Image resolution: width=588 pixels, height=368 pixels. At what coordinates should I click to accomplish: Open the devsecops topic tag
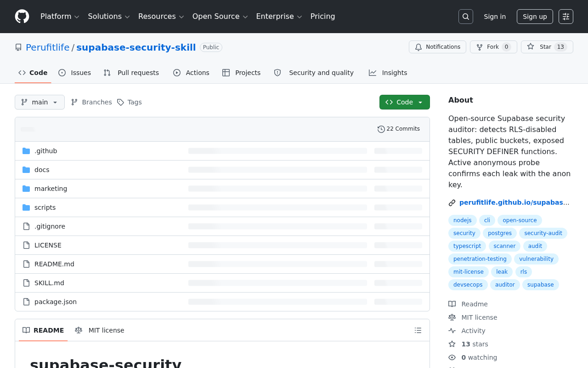tap(468, 285)
